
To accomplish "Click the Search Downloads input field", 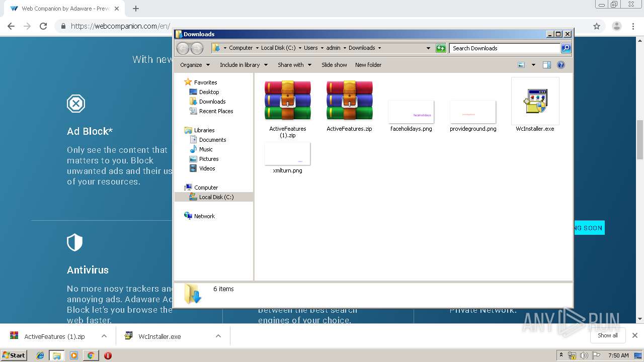I will click(505, 48).
